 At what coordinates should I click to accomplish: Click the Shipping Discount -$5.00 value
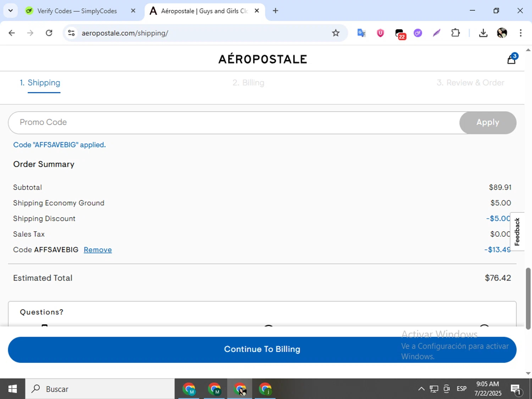(x=498, y=218)
